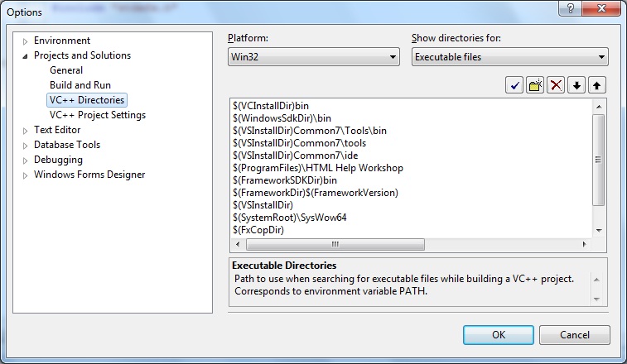The width and height of the screenshot is (627, 364).
Task: Click the Check Entries checkmark icon
Action: [x=514, y=85]
